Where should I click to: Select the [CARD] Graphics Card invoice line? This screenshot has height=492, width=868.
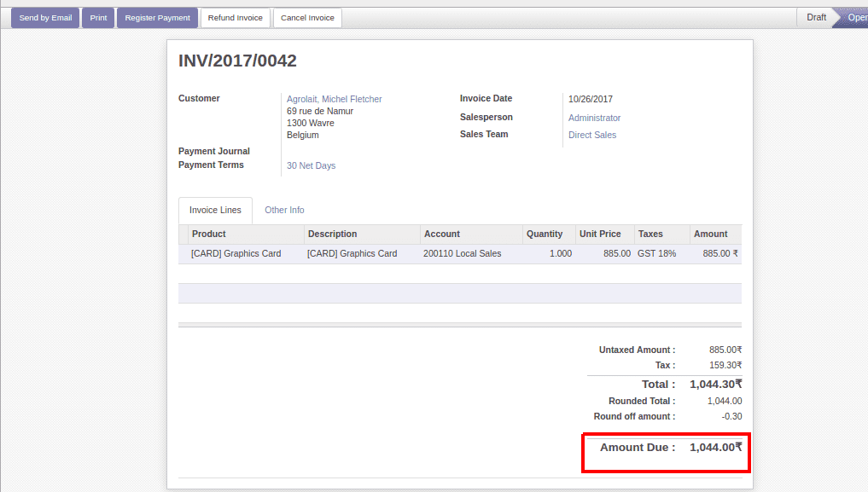pos(240,253)
